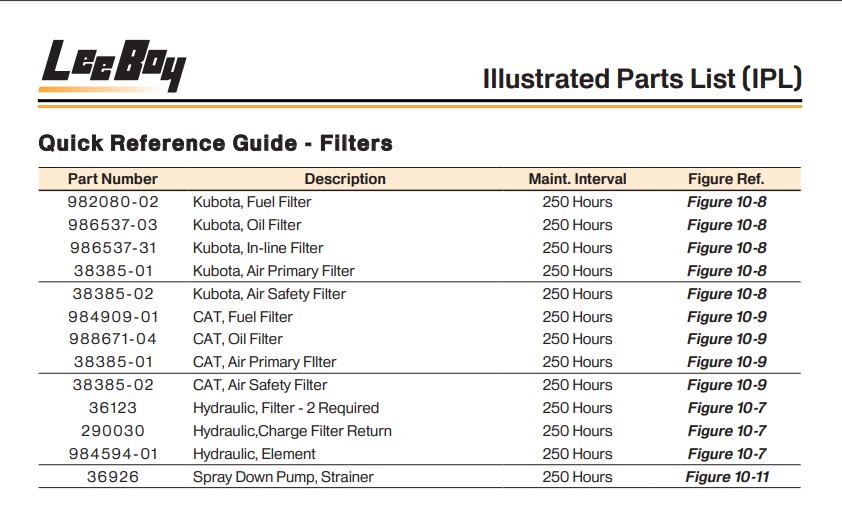The image size is (842, 513).
Task: Click the Spray Down Pump, Strainer description
Action: (x=283, y=477)
